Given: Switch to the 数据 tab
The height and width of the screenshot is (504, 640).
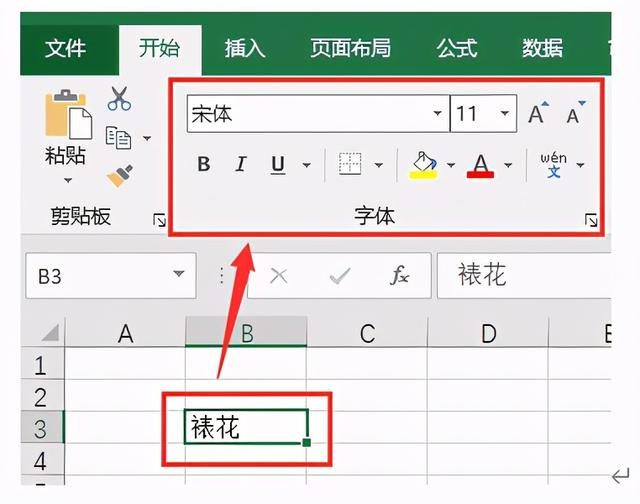Looking at the screenshot, I should pos(542,48).
